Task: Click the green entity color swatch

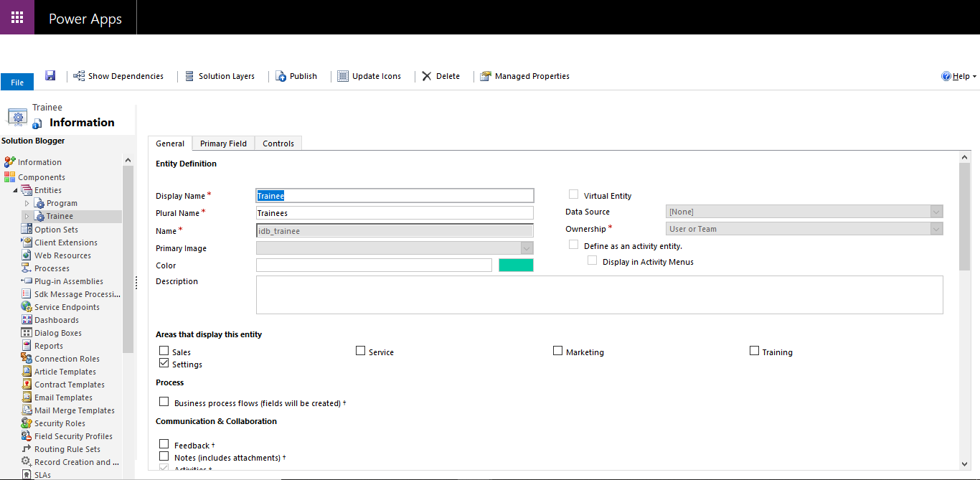Action: point(516,265)
